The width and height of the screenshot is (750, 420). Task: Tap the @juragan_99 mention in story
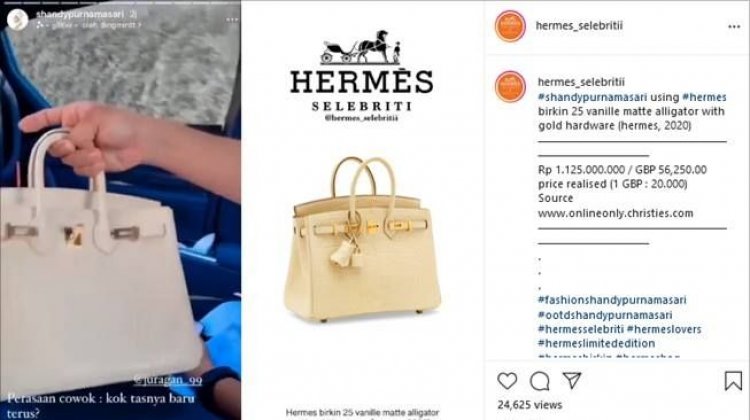167,380
